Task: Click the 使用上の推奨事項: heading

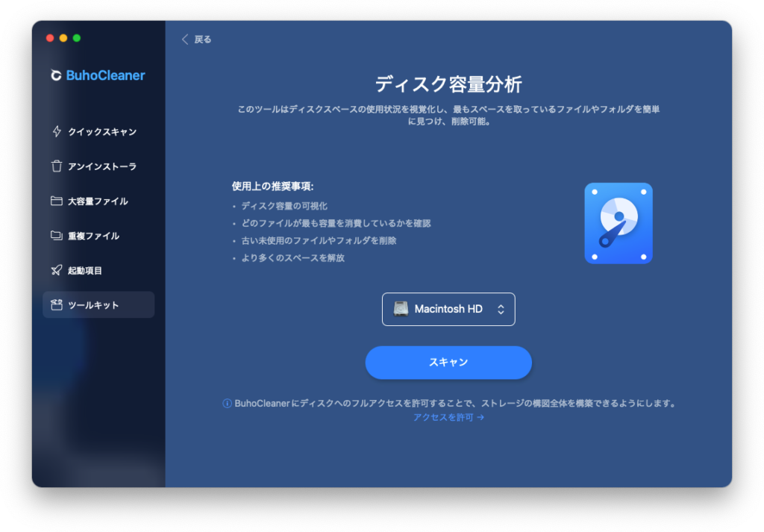Action: tap(273, 186)
